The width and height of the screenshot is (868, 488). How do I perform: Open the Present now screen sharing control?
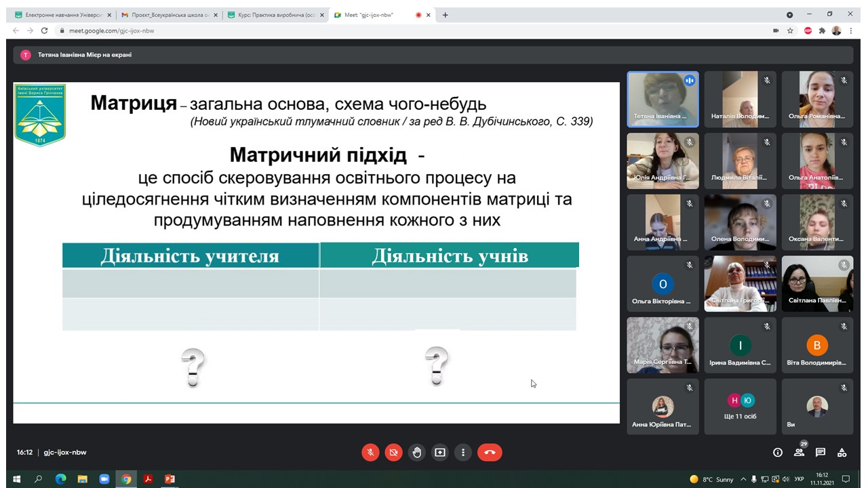click(x=439, y=452)
